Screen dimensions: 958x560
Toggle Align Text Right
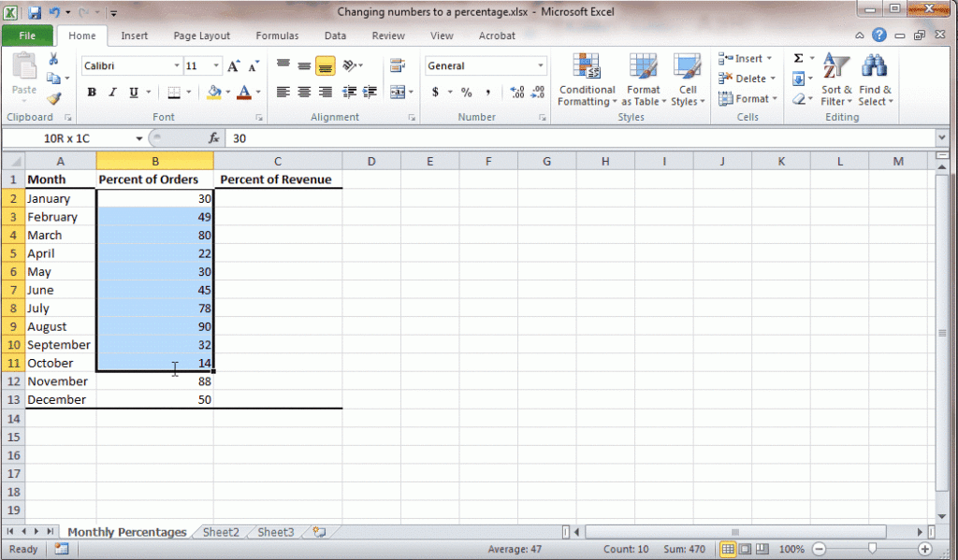(325, 93)
